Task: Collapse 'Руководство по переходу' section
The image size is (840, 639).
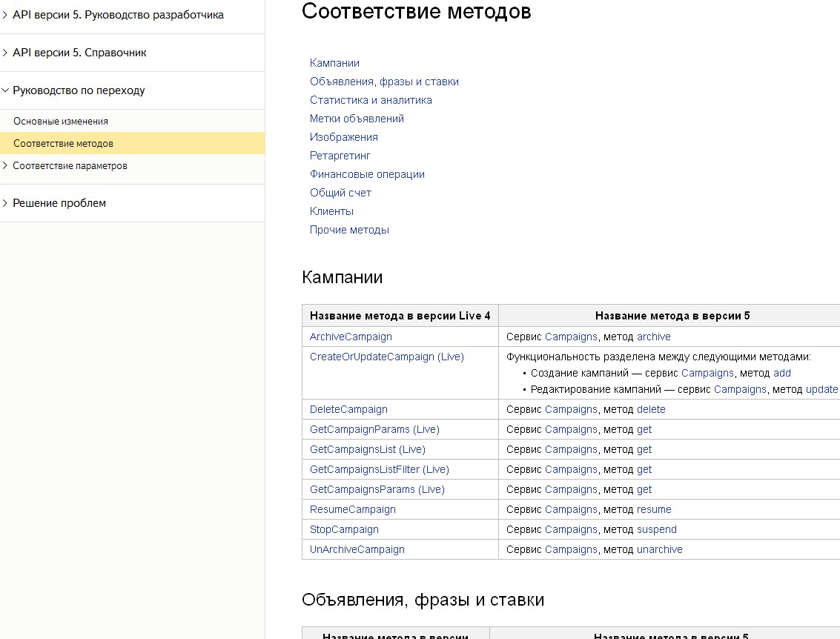Action: coord(6,90)
